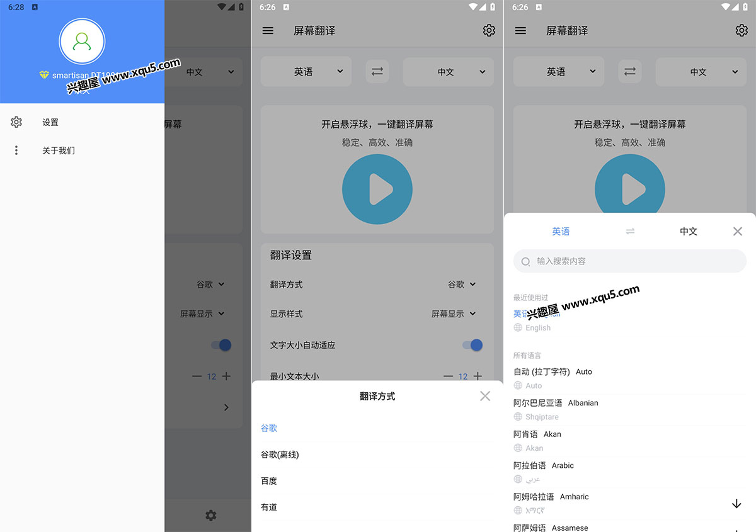This screenshot has width=756, height=532.
Task: Pick 有道 from the translation method list
Action: pos(269,507)
